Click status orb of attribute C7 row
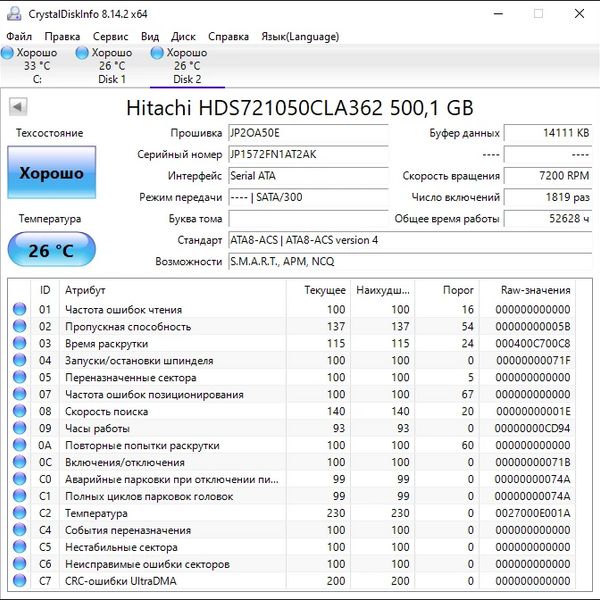The image size is (600, 600). (x=20, y=580)
